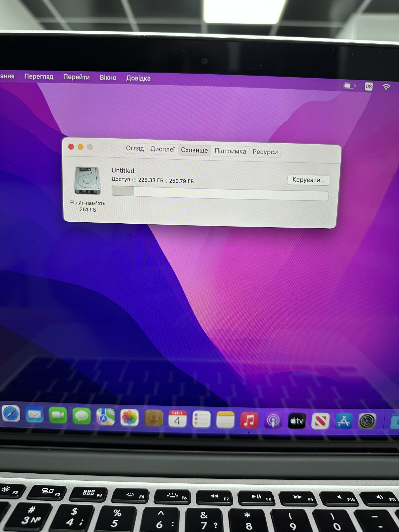This screenshot has width=399, height=532.
Task: Close the storage window with red button
Action: 71,147
